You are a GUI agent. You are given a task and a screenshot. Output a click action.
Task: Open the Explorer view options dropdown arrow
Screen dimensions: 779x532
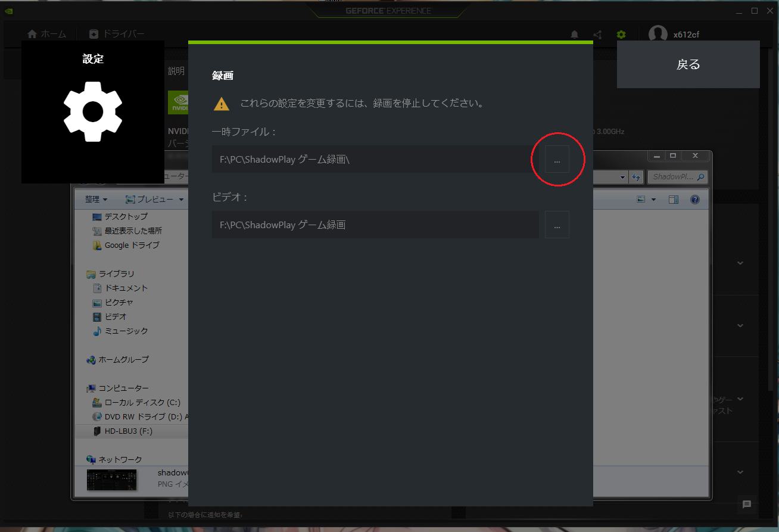653,200
